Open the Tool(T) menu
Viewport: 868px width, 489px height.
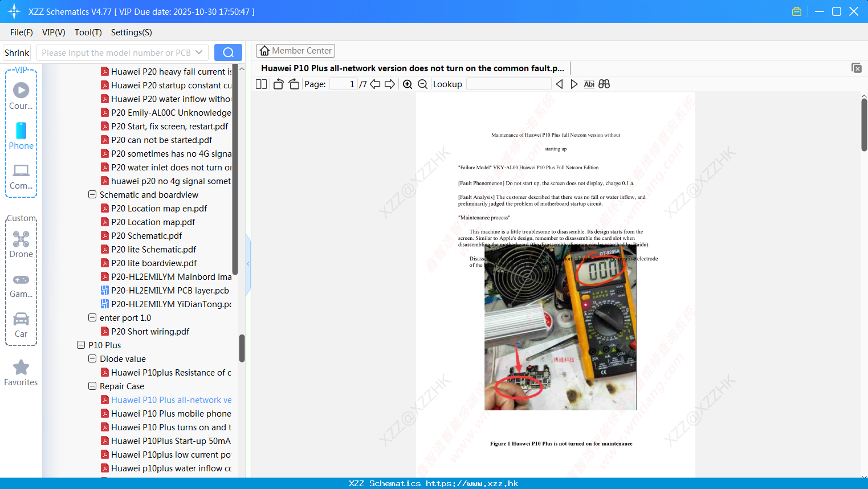click(x=88, y=32)
